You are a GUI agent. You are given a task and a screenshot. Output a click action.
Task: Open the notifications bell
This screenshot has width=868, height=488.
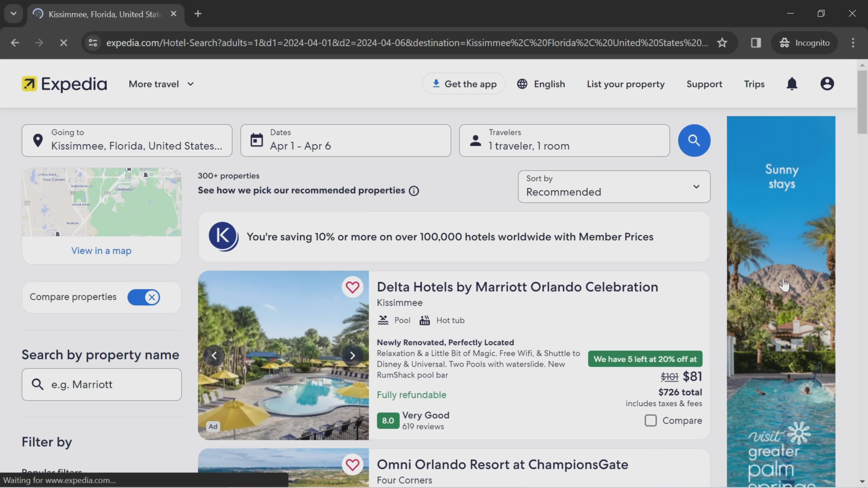(x=792, y=84)
